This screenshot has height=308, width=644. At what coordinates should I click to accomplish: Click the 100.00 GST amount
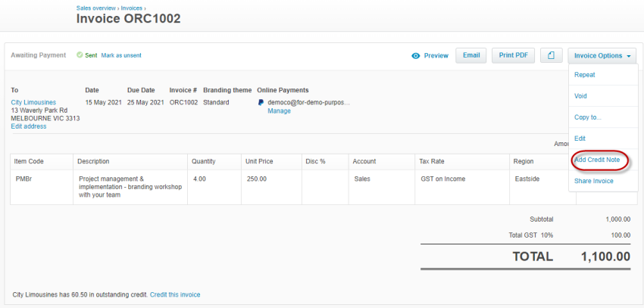point(621,235)
